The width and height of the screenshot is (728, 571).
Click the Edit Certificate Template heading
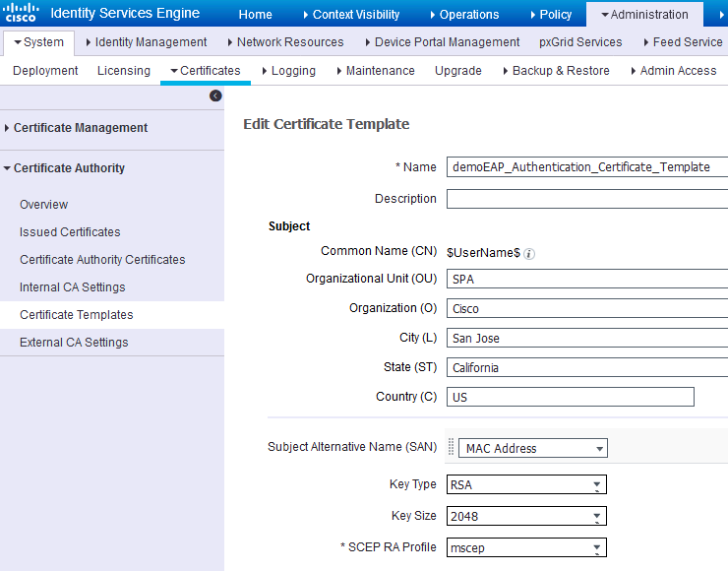(327, 124)
